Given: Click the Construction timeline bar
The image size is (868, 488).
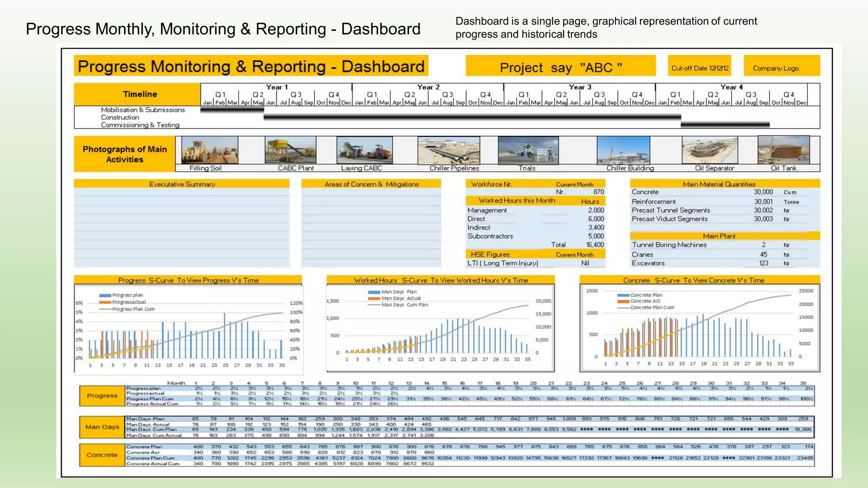Looking at the screenshot, I should [472, 116].
